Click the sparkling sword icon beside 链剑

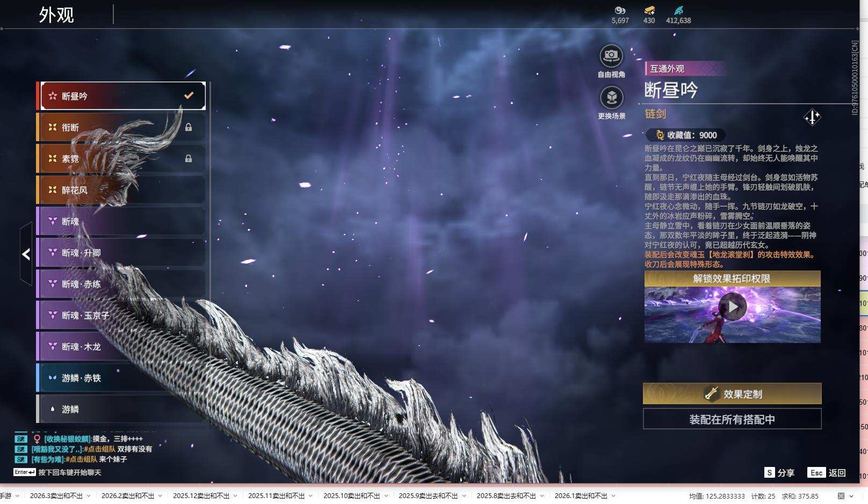[x=812, y=117]
